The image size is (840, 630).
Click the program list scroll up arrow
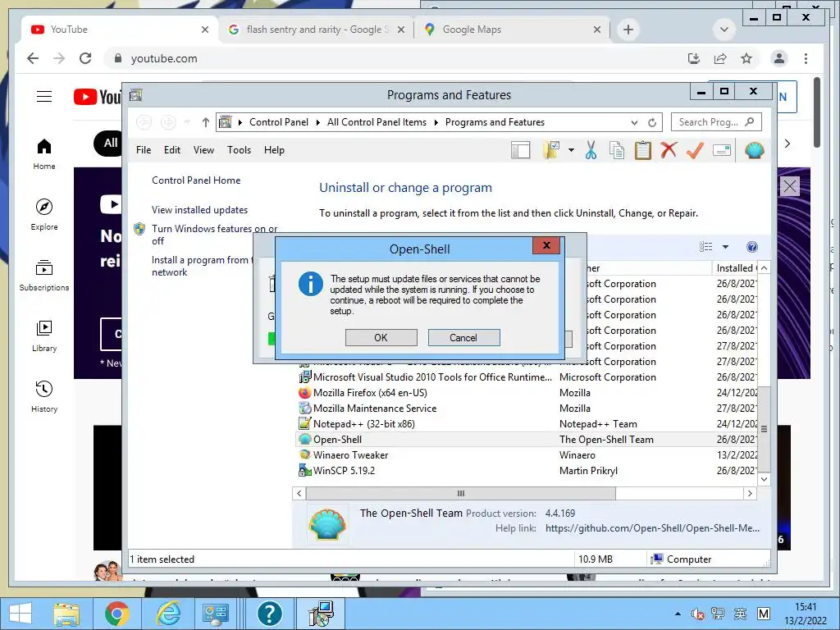point(765,268)
